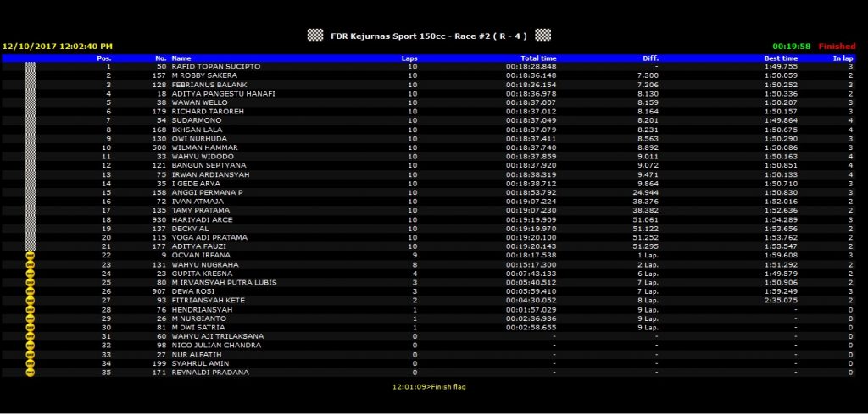Click checkered flag icon beside Aditya Fauzi
868x415 pixels.
(31, 246)
